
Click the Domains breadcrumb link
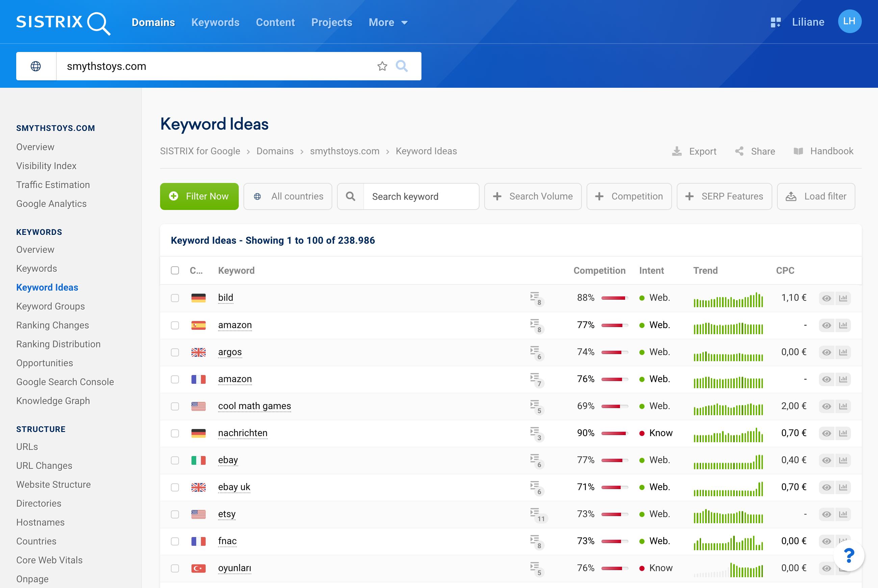pyautogui.click(x=275, y=151)
